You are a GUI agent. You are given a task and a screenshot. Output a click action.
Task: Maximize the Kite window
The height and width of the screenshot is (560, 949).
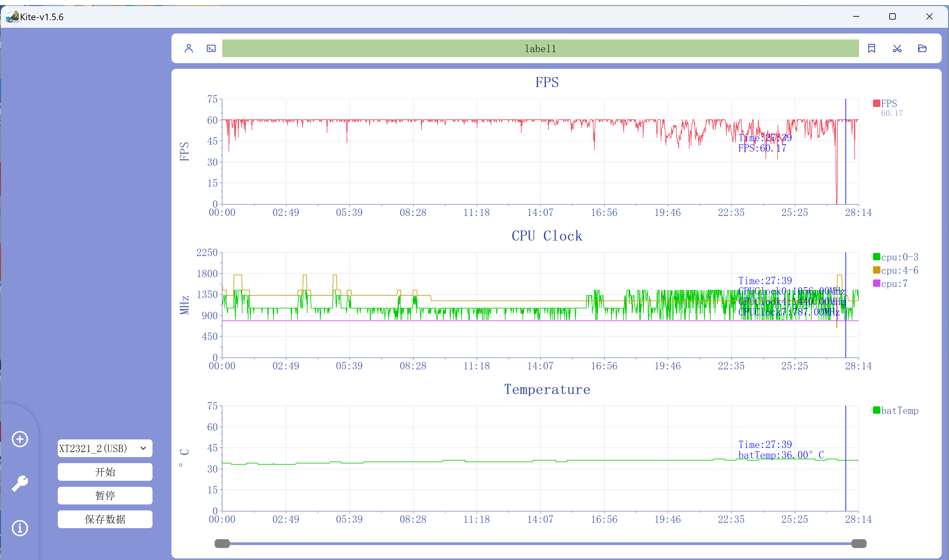(892, 17)
